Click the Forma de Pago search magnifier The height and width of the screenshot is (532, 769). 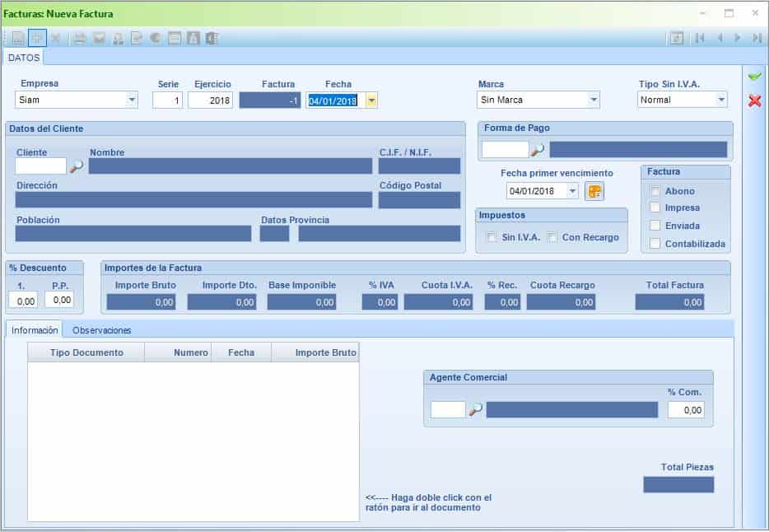point(538,150)
